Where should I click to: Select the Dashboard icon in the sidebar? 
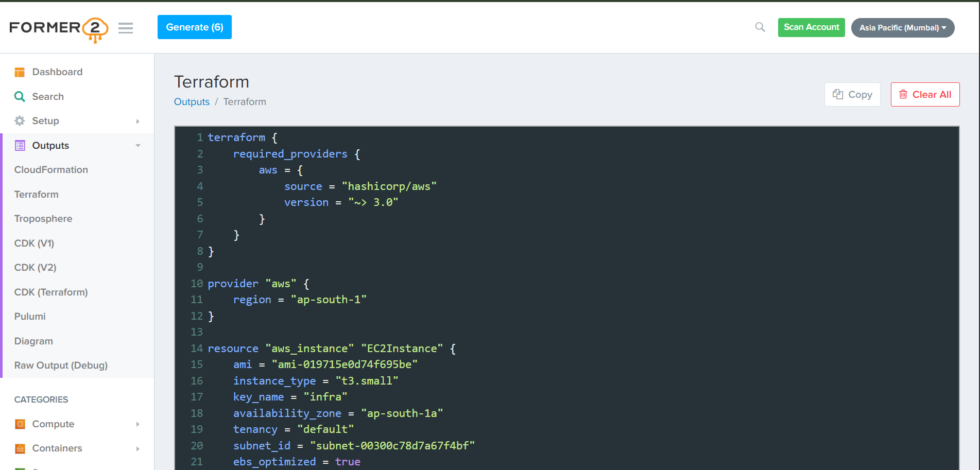coord(20,72)
